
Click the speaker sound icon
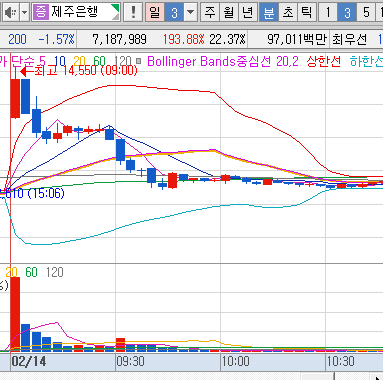[x=10, y=12]
